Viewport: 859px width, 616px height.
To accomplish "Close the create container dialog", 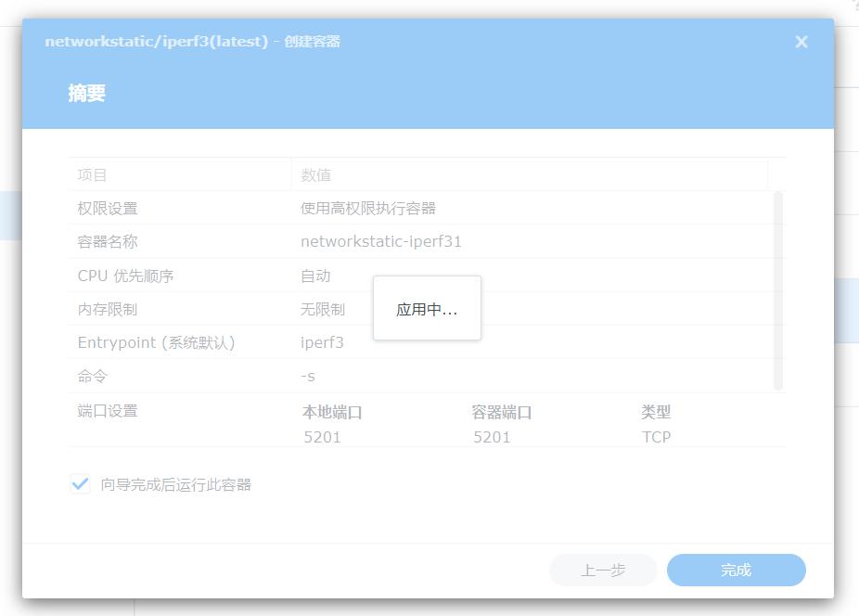I will pos(801,41).
